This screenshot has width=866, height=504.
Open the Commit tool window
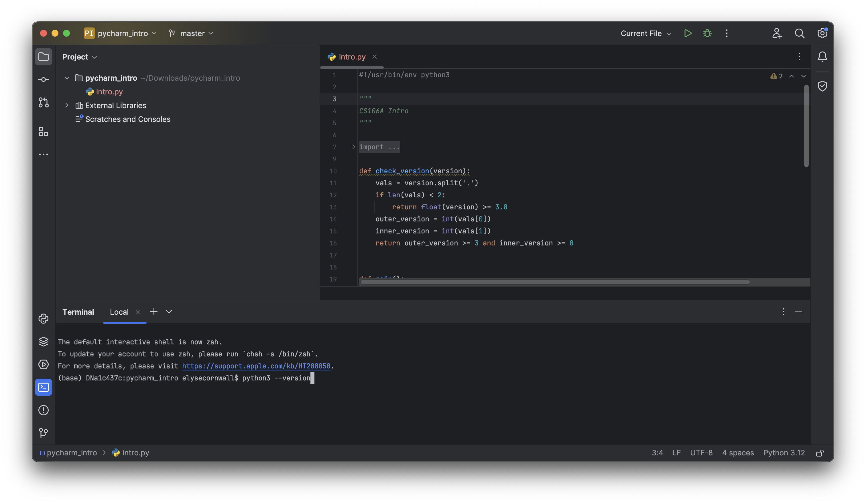coord(44,79)
